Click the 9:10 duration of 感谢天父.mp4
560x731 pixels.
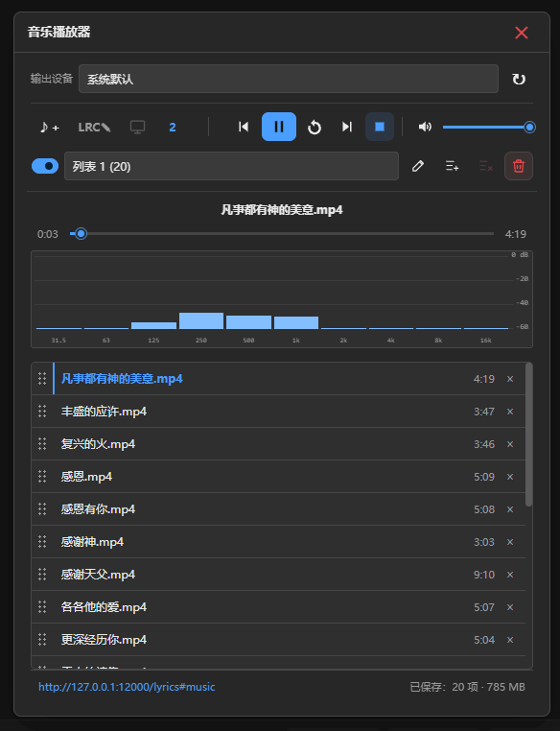(484, 575)
